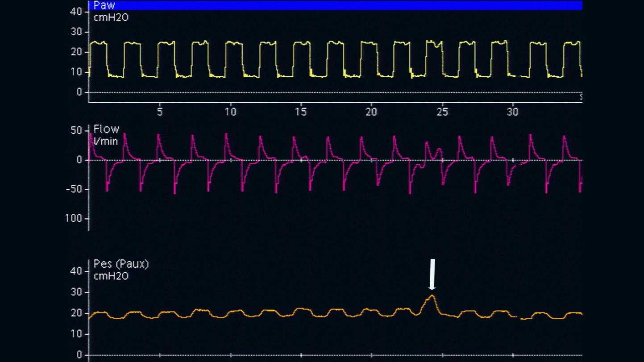Click the 40 value on Paw axis

[76, 12]
